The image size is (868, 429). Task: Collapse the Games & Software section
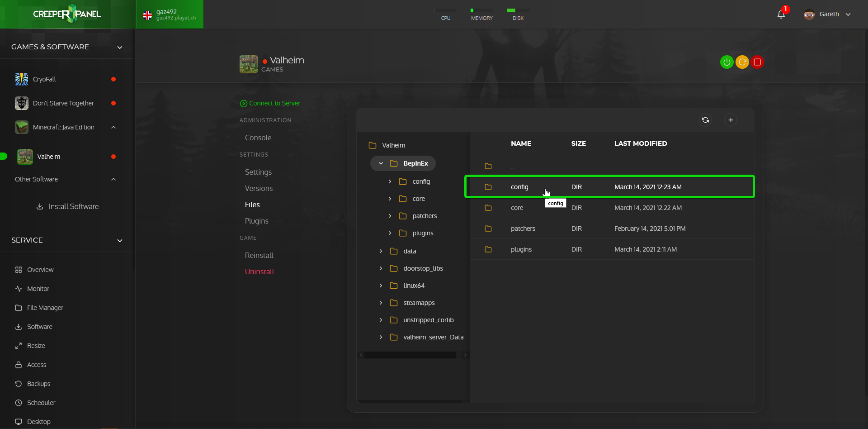coord(120,47)
